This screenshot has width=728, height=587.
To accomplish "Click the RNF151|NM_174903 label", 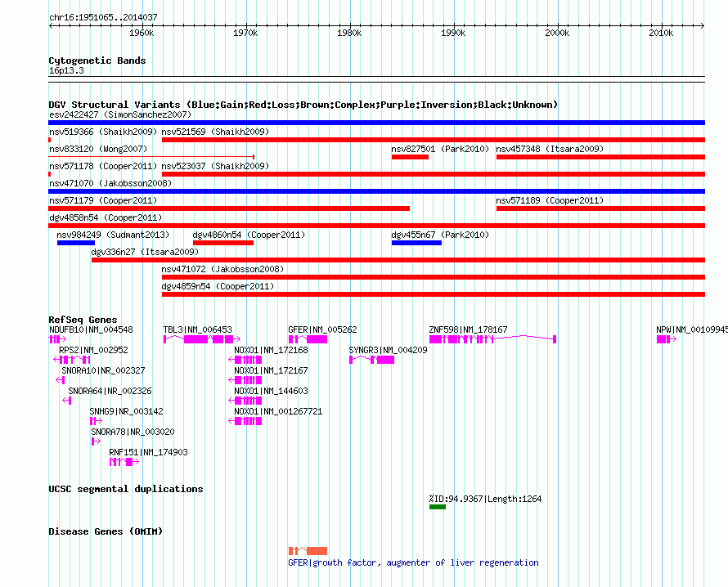I will [148, 452].
